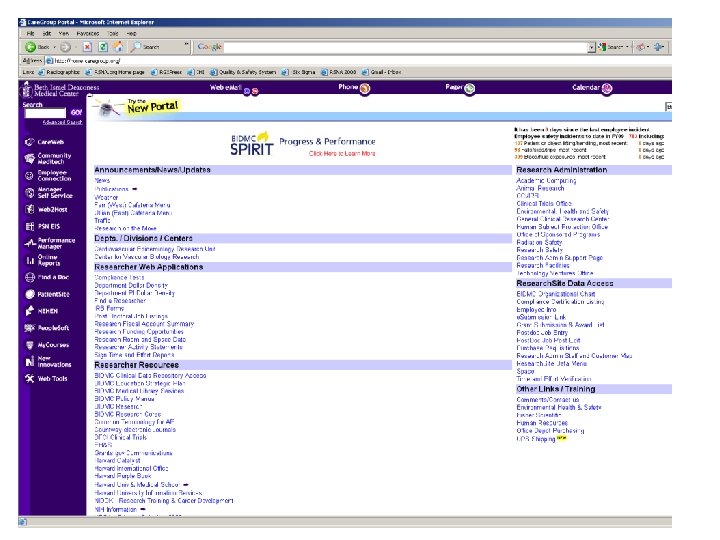
Task: Click the browser Back button
Action: (x=37, y=47)
